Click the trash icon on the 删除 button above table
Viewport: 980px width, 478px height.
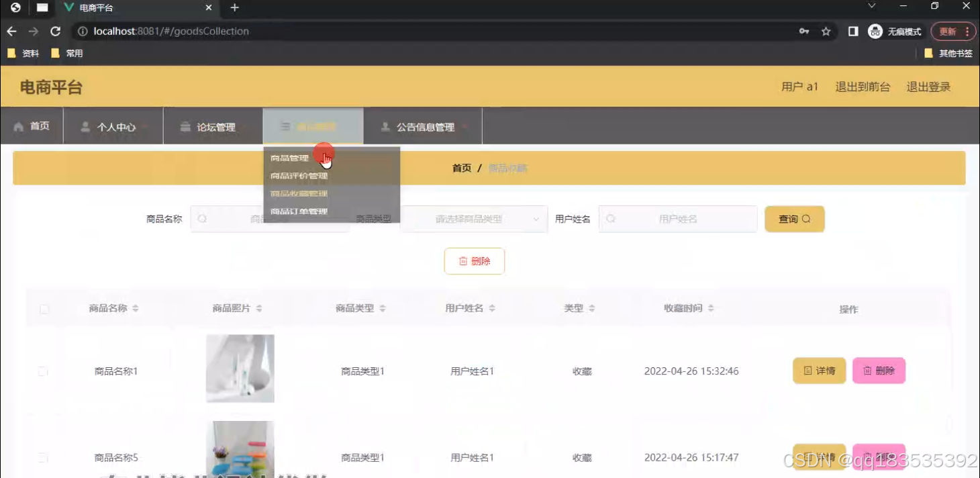click(463, 261)
